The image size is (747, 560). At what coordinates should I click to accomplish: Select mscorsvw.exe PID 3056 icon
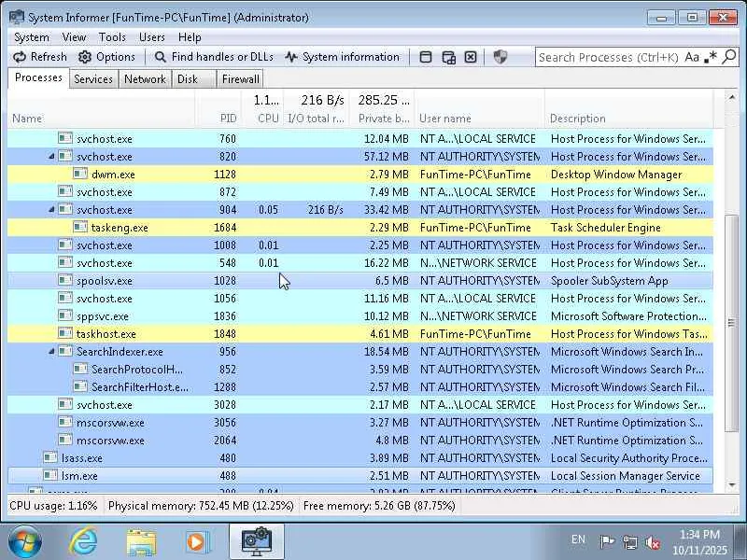tap(65, 423)
